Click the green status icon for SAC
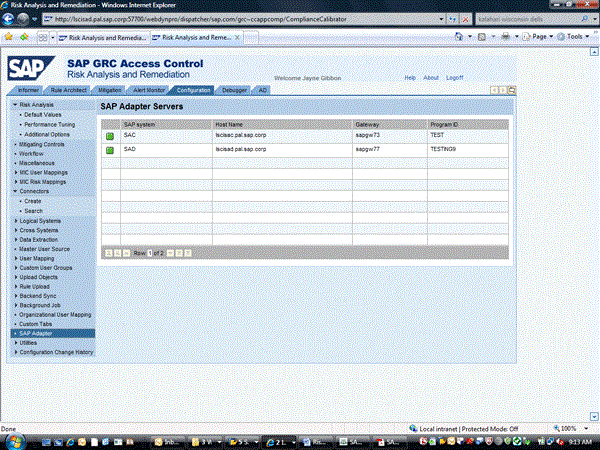Viewport: 600px width, 450px height. 110,135
